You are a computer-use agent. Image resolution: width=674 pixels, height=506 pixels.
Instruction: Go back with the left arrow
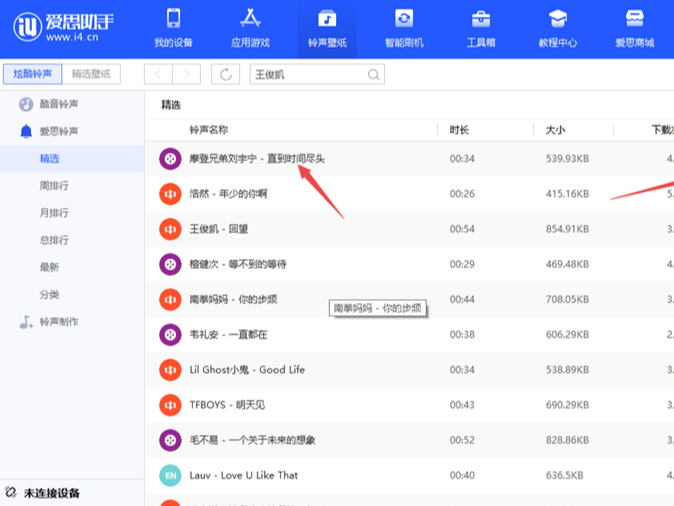coord(158,74)
